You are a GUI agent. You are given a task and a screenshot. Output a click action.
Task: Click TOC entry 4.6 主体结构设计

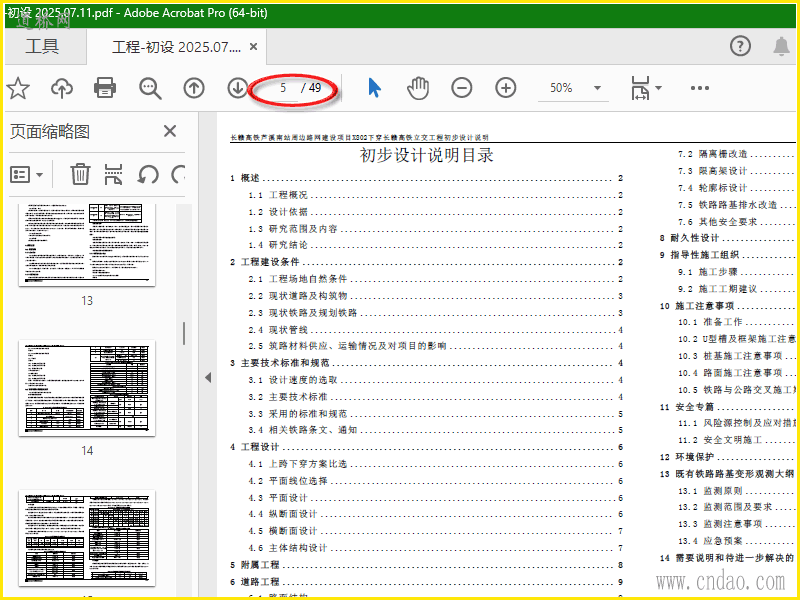click(436, 547)
